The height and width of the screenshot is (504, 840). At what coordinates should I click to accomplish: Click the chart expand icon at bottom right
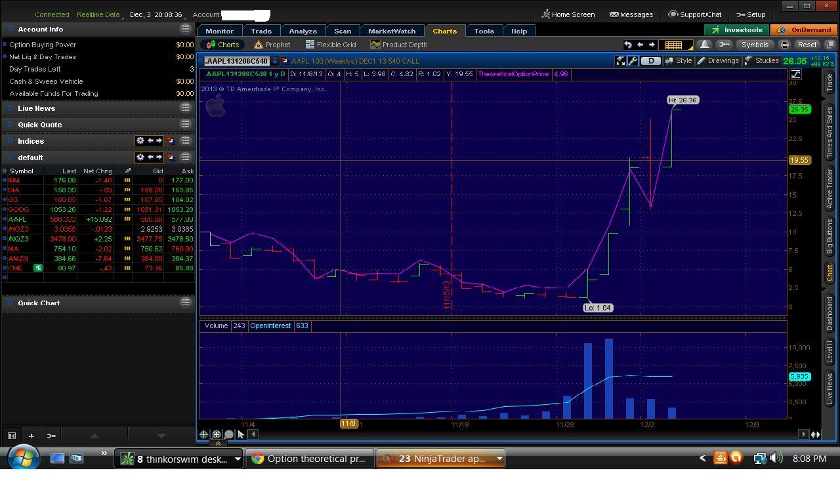(x=815, y=434)
